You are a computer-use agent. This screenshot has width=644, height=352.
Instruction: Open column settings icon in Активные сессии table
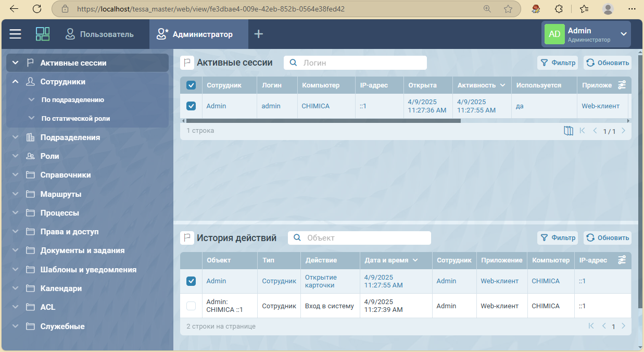tap(622, 85)
